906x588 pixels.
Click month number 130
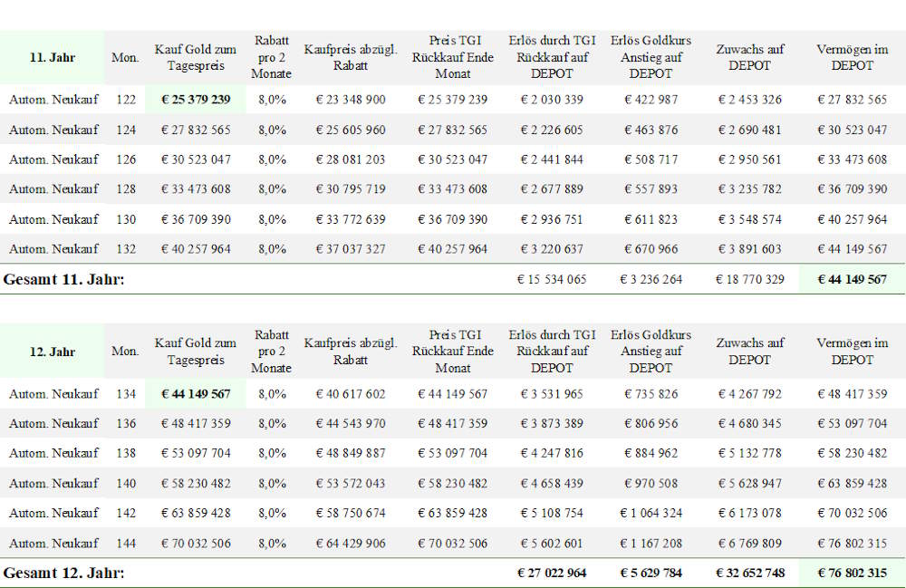coord(126,219)
